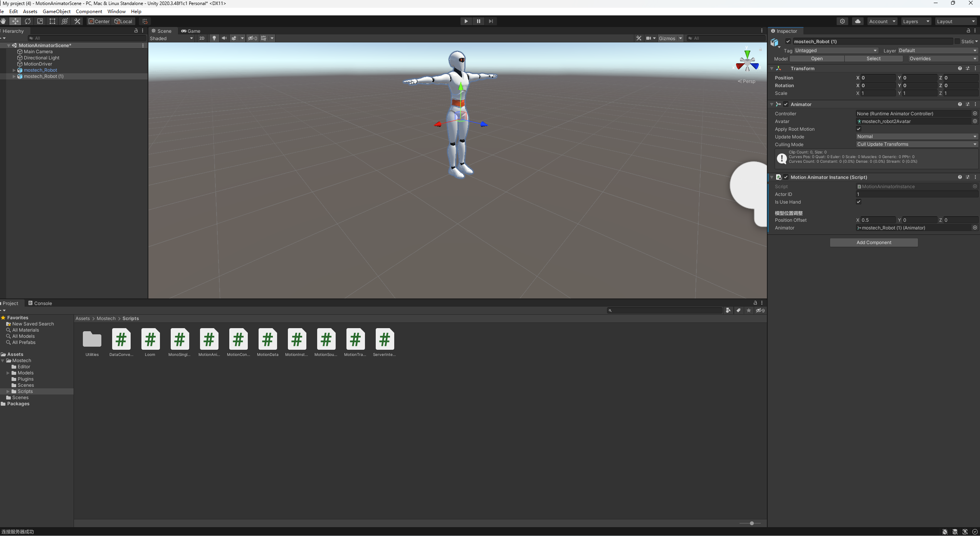The image size is (980, 536).
Task: Toggle scene lighting bulb icon
Action: point(214,38)
